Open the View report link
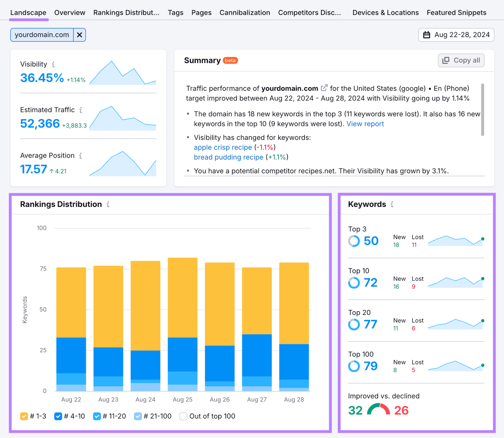 point(365,124)
